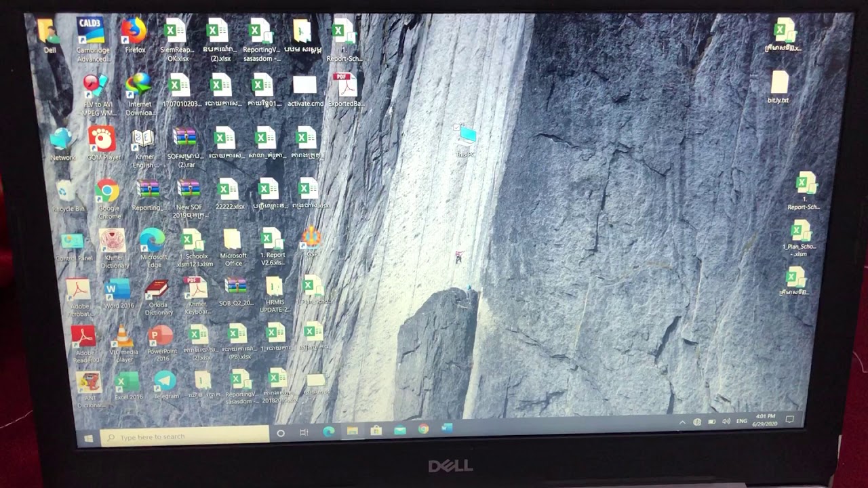Click the taskbar search box
Viewport: 868px width, 488px height.
tap(184, 436)
